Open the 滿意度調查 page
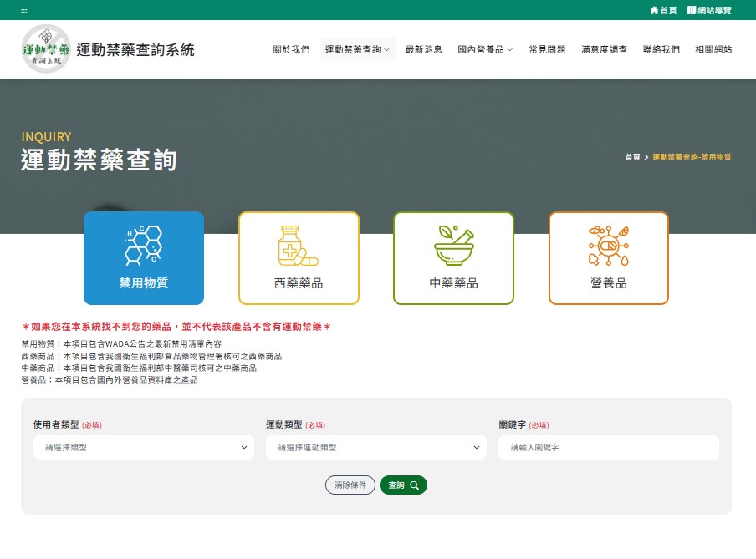Viewport: 756px width, 559px height. tap(604, 50)
